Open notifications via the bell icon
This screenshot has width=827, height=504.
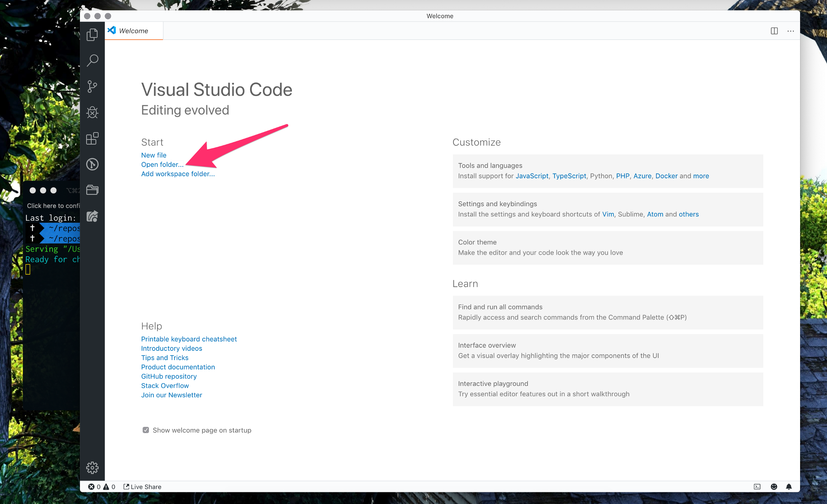click(789, 486)
